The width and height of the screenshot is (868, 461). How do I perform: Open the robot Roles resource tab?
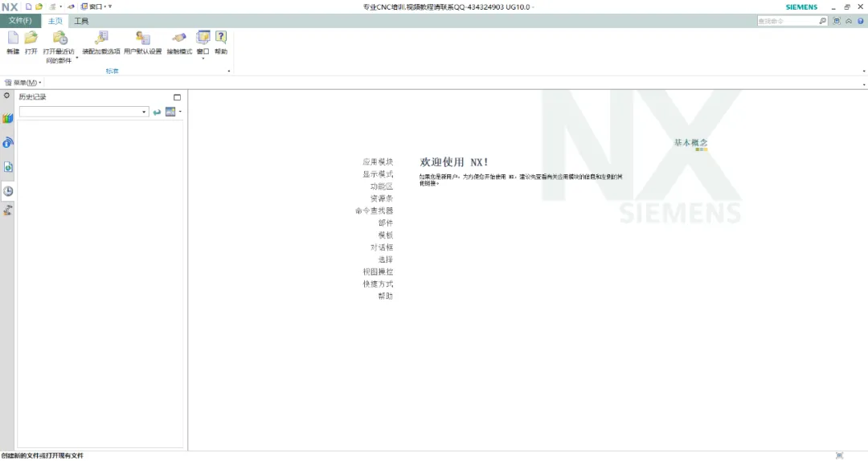[x=8, y=210]
